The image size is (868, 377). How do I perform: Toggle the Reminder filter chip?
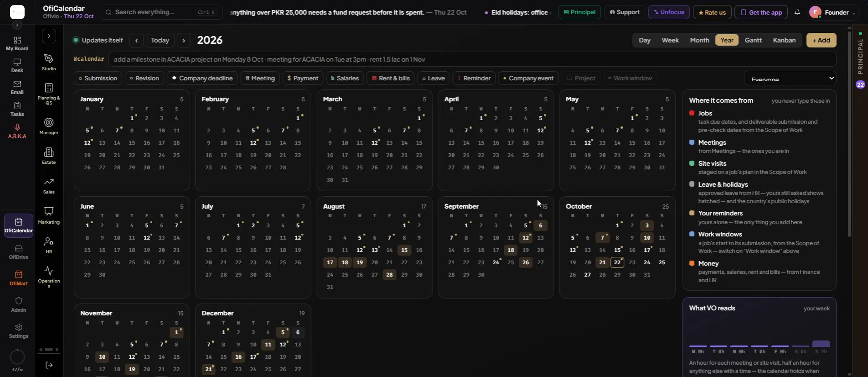click(474, 78)
